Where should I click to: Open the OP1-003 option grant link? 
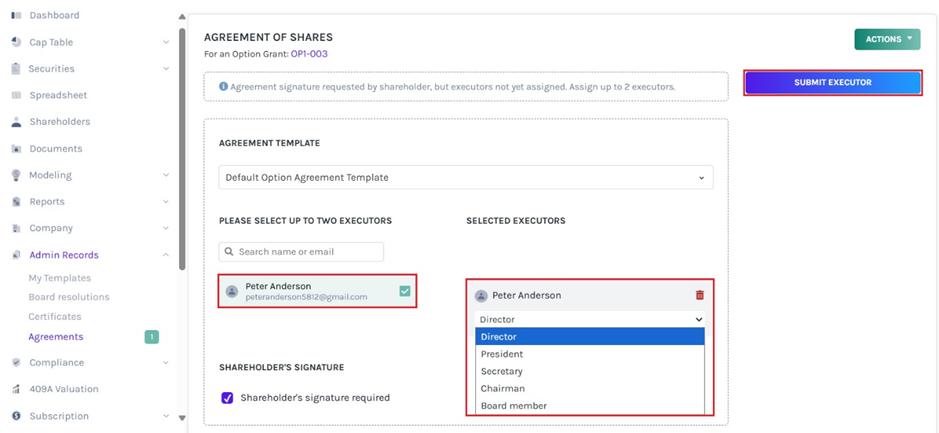[x=309, y=54]
